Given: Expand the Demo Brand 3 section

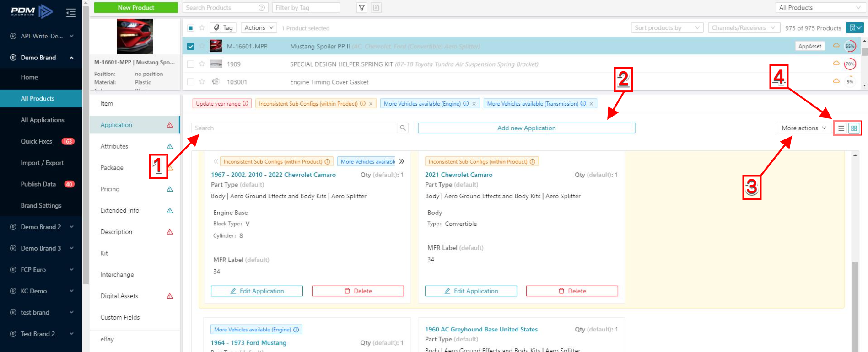Looking at the screenshot, I should pos(71,248).
